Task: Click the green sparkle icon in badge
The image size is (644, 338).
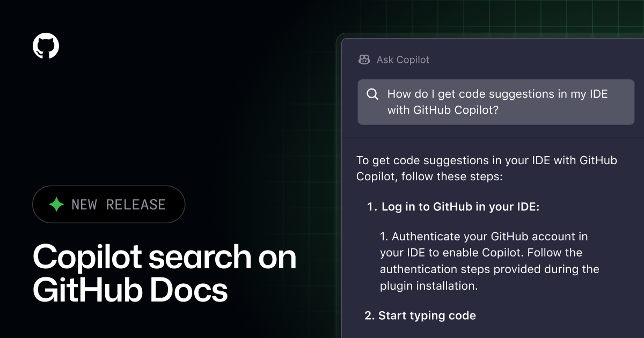Action: [56, 204]
